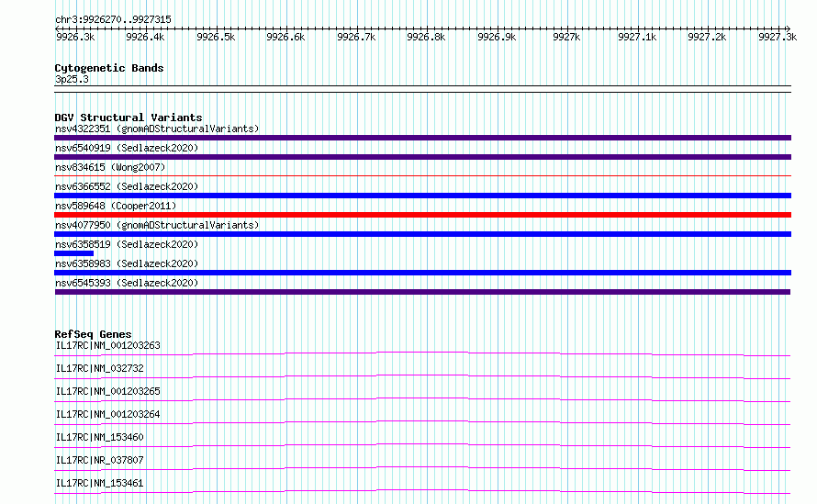Click the 9926.9k ruler tick label

point(497,37)
